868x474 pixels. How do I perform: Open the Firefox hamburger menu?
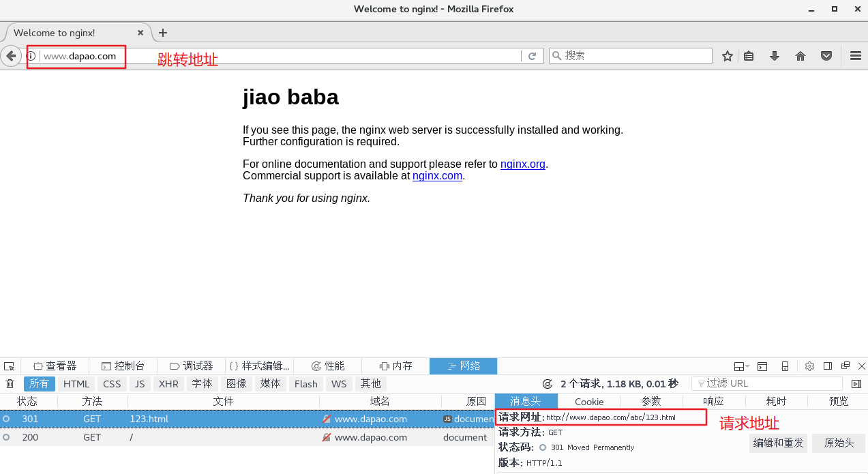856,56
